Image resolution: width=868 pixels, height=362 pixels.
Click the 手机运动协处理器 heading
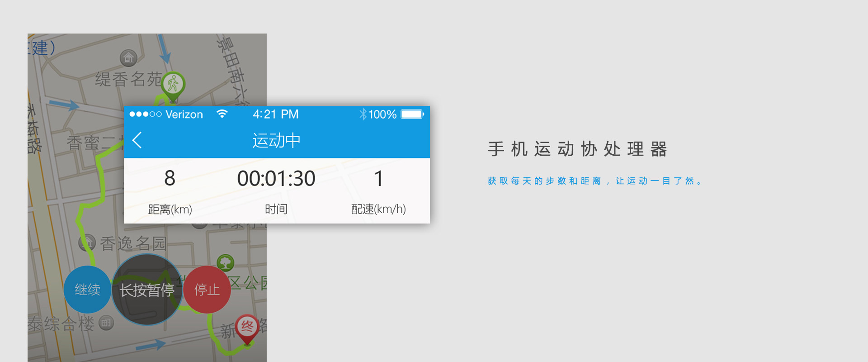tap(578, 149)
